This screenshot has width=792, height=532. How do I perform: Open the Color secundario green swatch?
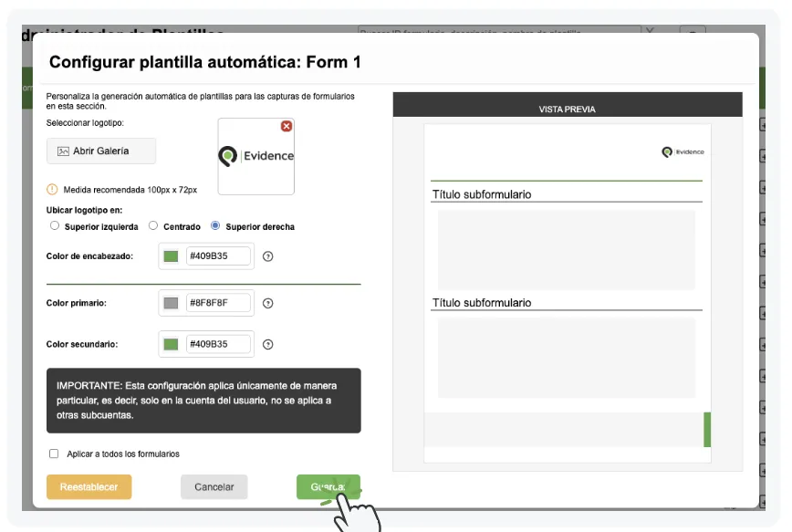click(x=171, y=345)
